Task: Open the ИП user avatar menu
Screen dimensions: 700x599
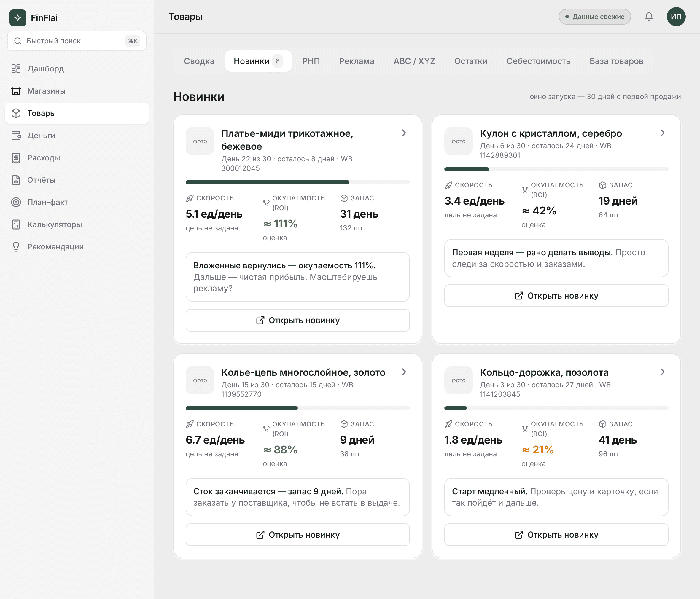Action: coord(676,17)
